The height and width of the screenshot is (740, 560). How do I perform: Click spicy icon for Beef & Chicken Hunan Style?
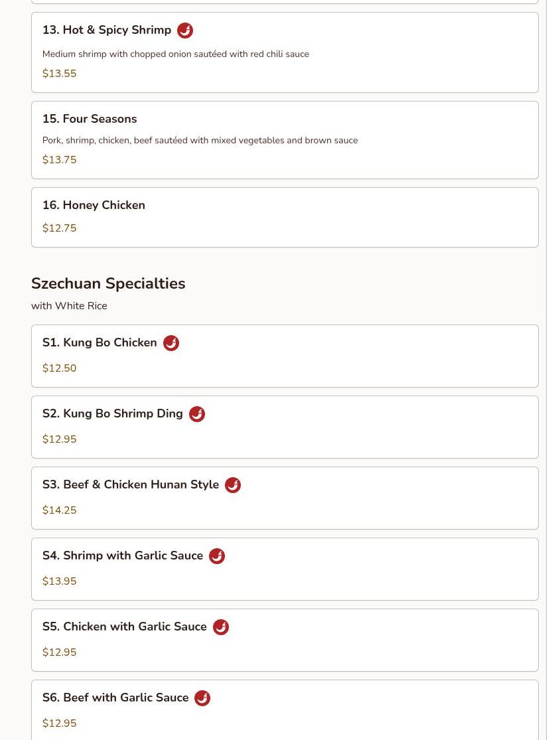233,485
